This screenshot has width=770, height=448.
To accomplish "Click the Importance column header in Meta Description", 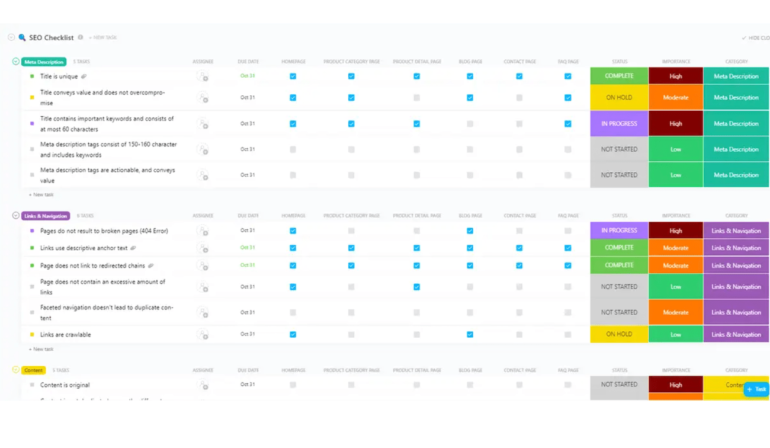I will click(x=675, y=62).
